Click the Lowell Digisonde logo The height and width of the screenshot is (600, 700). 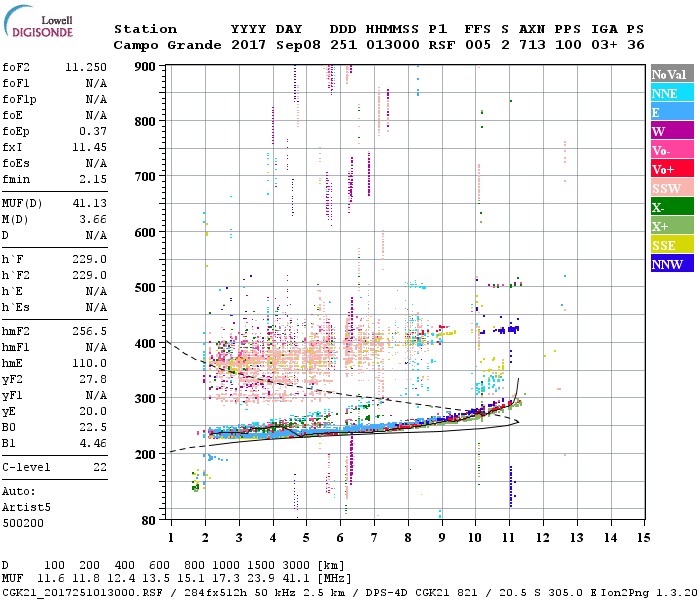(38, 22)
